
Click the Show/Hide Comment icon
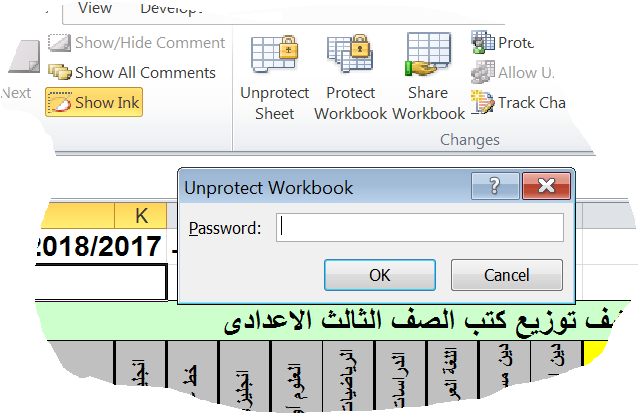[59, 42]
